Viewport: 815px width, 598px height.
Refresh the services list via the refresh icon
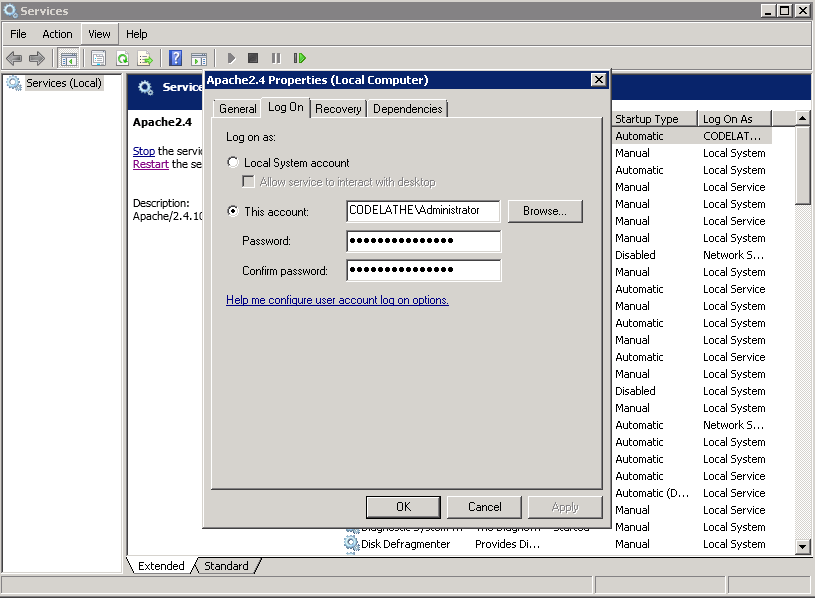(121, 57)
